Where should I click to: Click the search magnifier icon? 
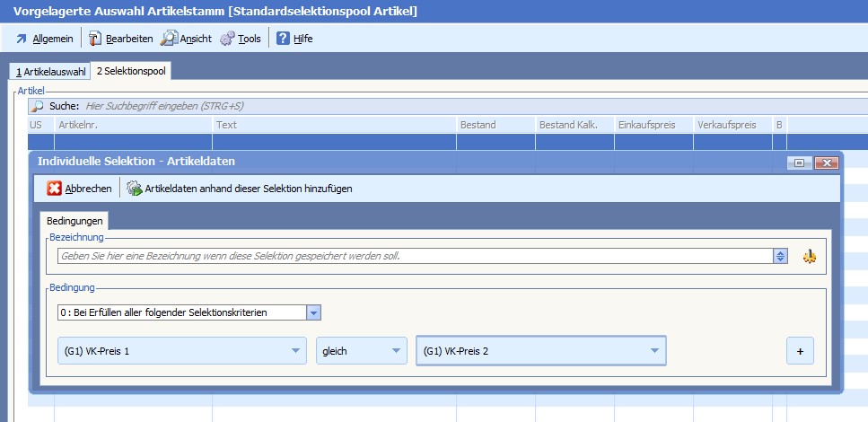38,106
